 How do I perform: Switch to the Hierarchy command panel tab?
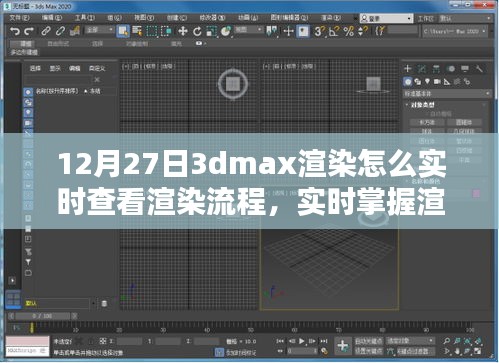coord(436,69)
